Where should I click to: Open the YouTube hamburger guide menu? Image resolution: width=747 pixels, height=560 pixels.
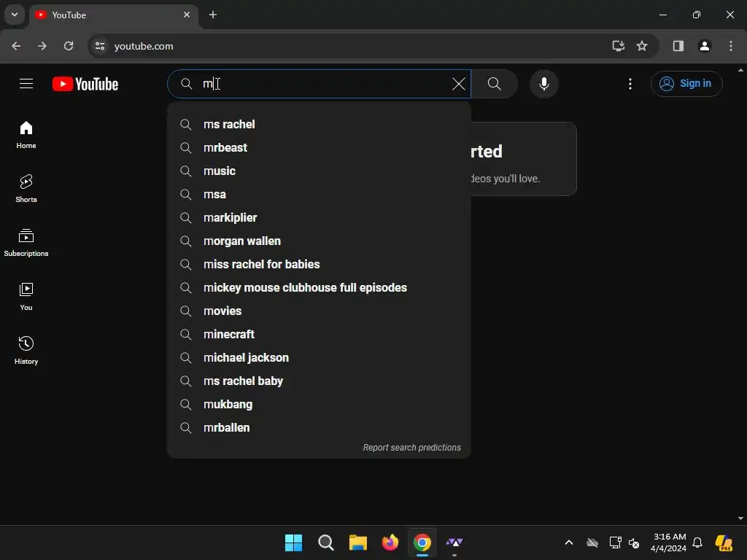coord(26,84)
